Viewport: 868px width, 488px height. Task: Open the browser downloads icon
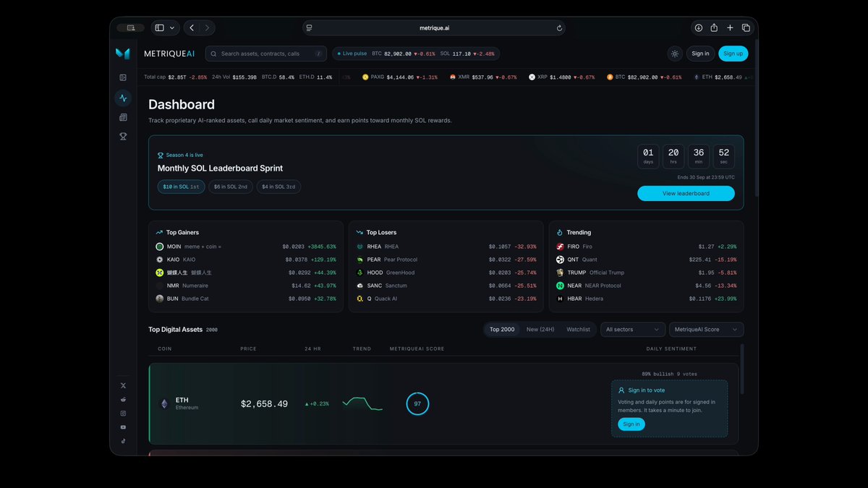pos(698,27)
